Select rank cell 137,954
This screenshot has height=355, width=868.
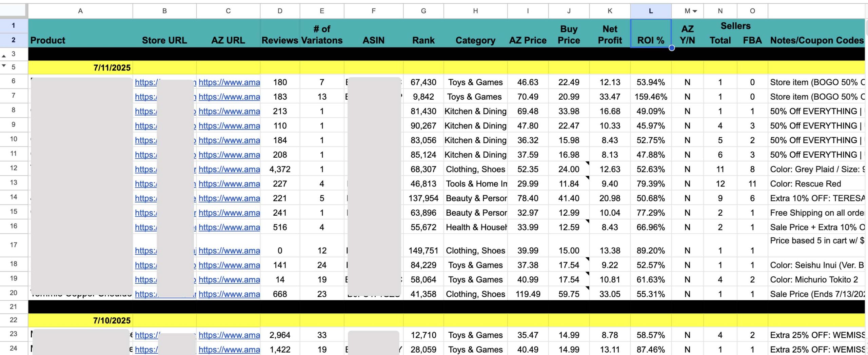point(423,198)
